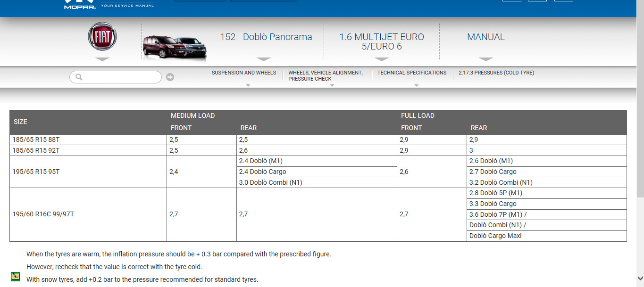Image resolution: width=644 pixels, height=287 pixels.
Task: Click the Fiat brand logo
Action: (x=102, y=36)
